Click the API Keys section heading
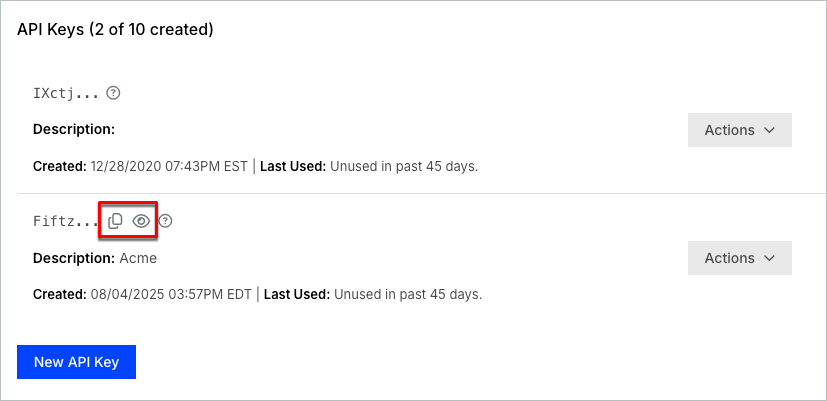827x401 pixels. (115, 29)
